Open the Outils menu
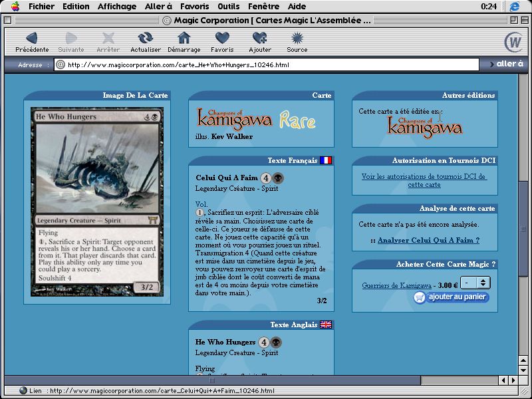This screenshot has width=532, height=399. click(228, 6)
